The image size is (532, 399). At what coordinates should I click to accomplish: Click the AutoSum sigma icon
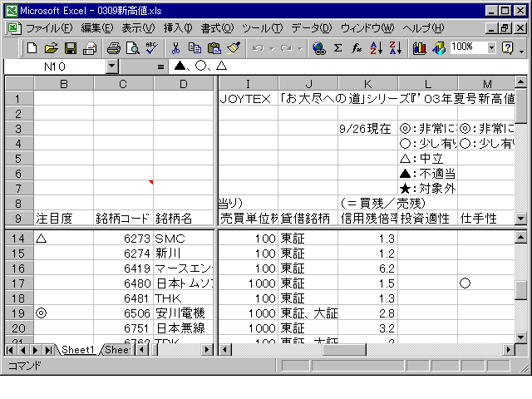(x=337, y=48)
